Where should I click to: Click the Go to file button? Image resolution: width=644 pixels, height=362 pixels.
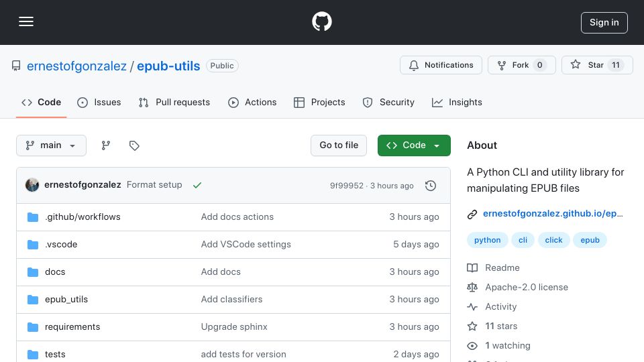point(339,145)
